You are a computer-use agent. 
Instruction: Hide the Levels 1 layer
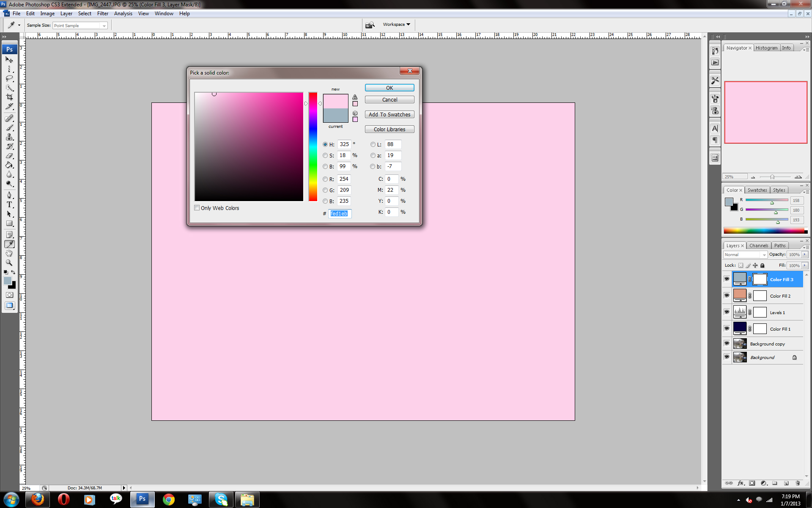point(727,312)
